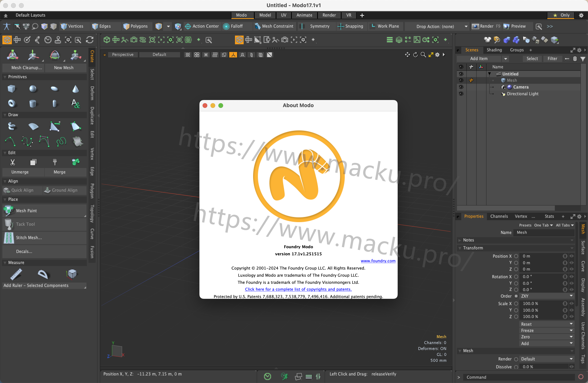Image resolution: width=588 pixels, height=383 pixels.
Task: Select the Ellipsoid primitive tool
Action: 54,89
